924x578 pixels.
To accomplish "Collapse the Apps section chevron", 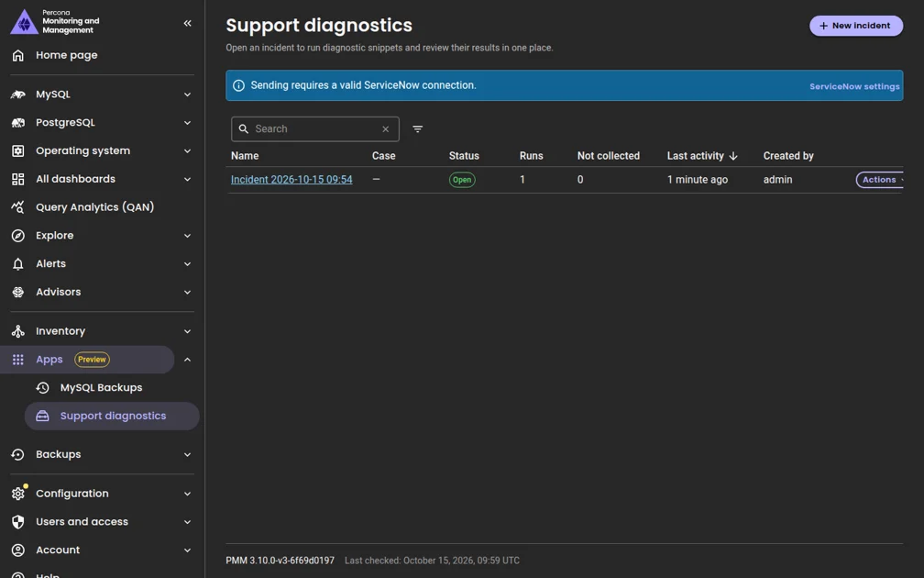I will click(x=187, y=360).
